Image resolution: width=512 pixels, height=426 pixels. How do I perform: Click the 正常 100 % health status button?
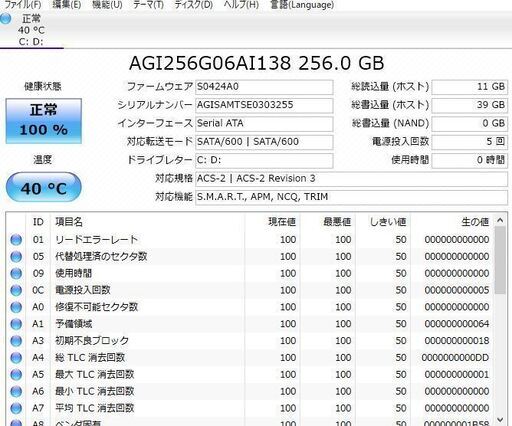(x=44, y=121)
